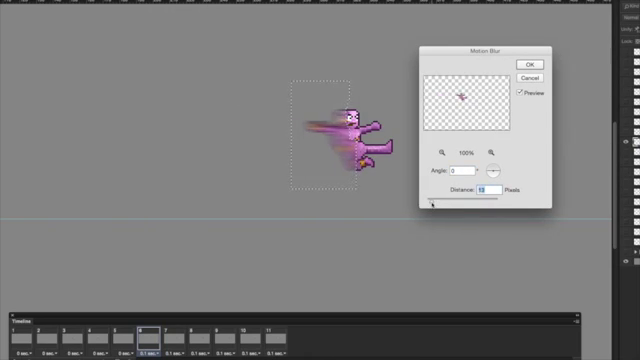640x360 pixels.
Task: Click the Cancel button in Motion Blur
Action: pos(530,78)
